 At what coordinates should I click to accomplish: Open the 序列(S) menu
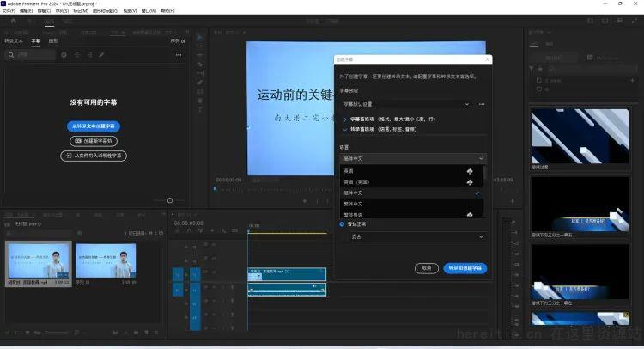[x=62, y=11]
